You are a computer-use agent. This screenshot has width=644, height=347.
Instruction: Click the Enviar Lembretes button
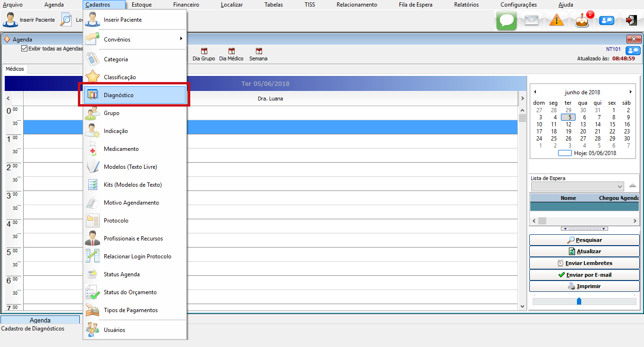click(585, 263)
